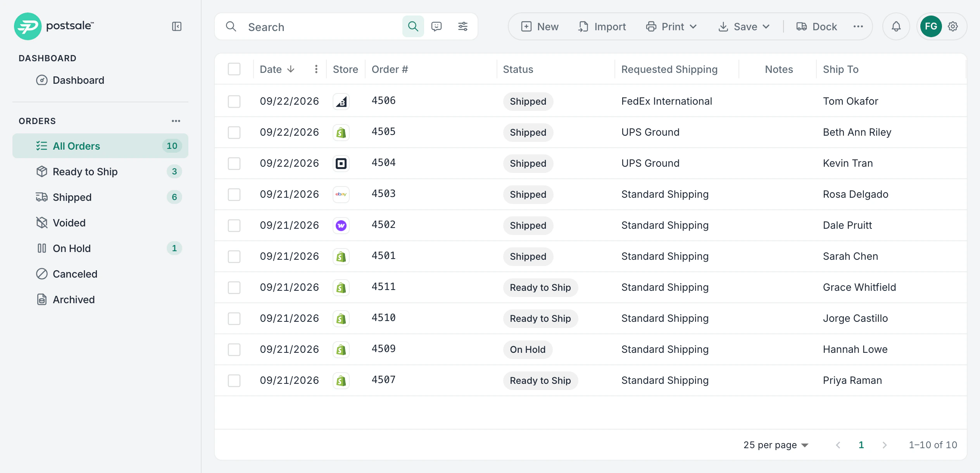Open the Orders section ellipsis menu
Image resolution: width=980 pixels, height=473 pixels.
point(176,121)
